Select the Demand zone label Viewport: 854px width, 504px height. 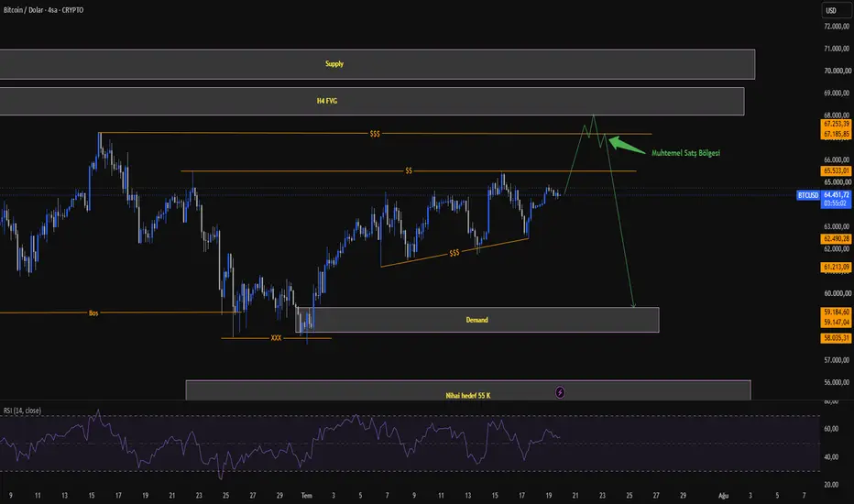pyautogui.click(x=477, y=320)
